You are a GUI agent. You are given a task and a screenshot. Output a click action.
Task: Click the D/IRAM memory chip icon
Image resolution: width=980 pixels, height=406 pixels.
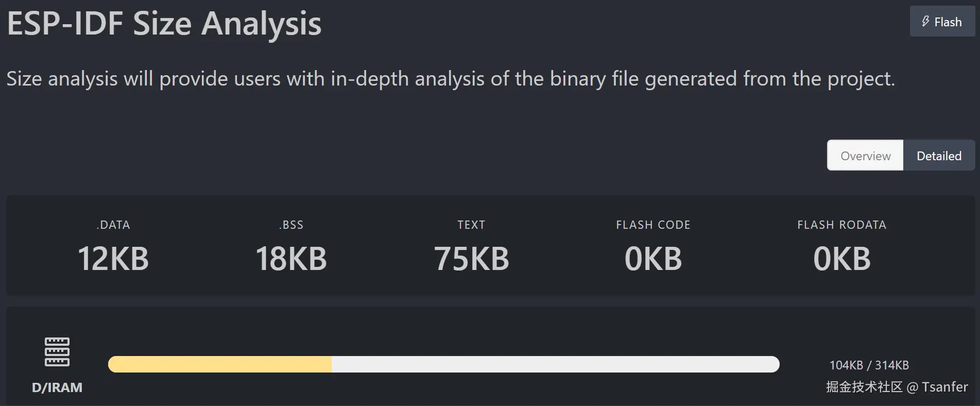(57, 352)
